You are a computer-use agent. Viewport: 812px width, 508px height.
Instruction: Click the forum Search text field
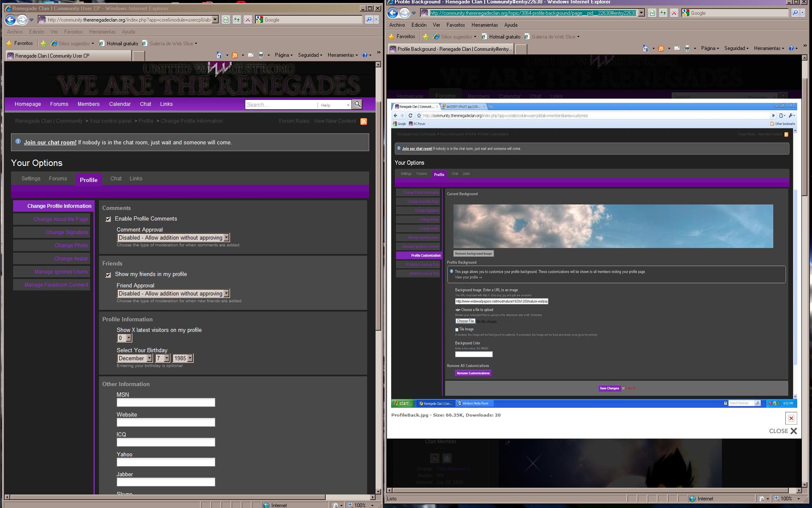tap(281, 105)
